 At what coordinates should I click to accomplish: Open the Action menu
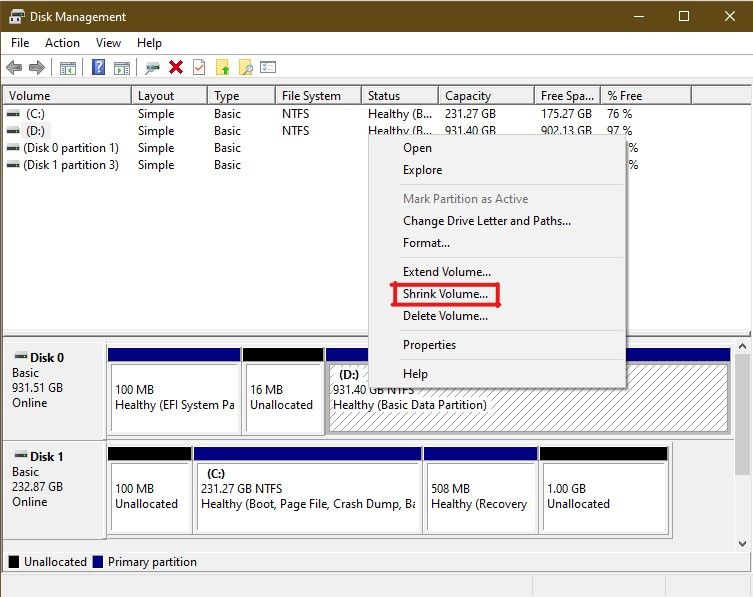tap(62, 43)
